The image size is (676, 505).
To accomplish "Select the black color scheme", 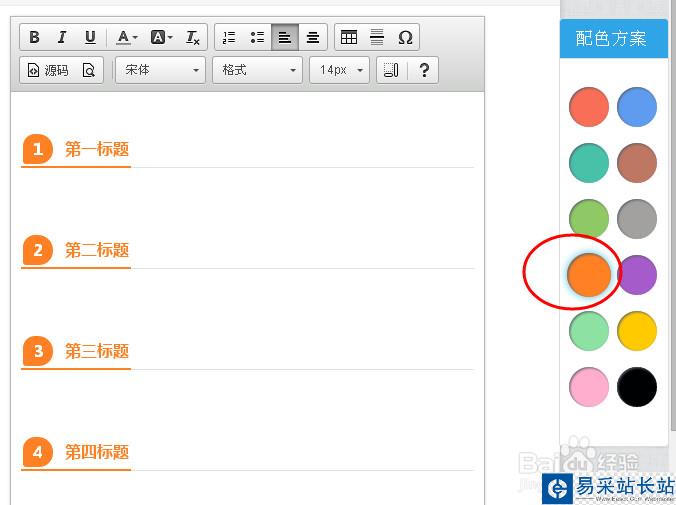I will [x=637, y=387].
